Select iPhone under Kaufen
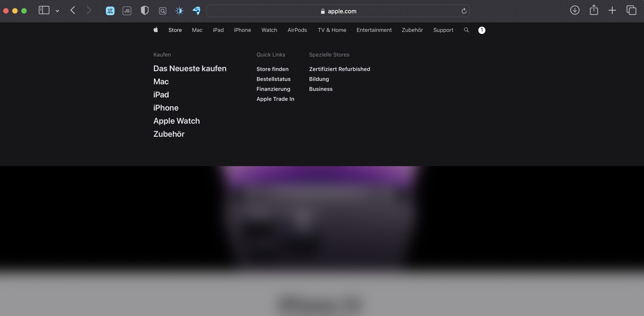Viewport: 644px width, 316px height. (166, 108)
